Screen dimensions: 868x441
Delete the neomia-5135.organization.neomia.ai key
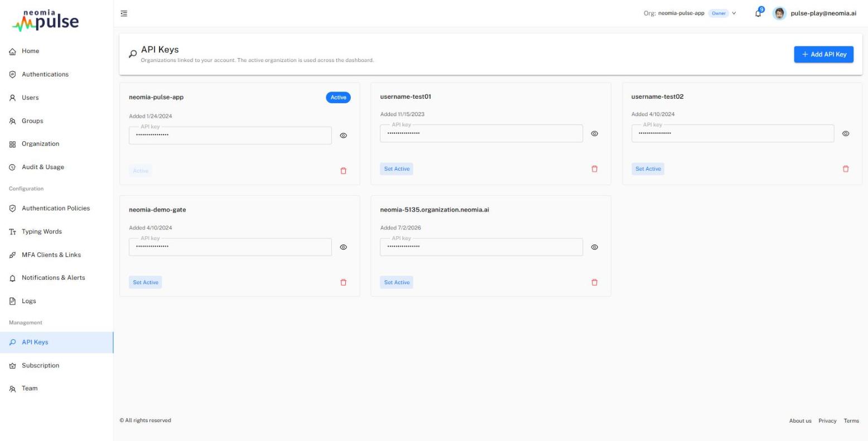594,282
